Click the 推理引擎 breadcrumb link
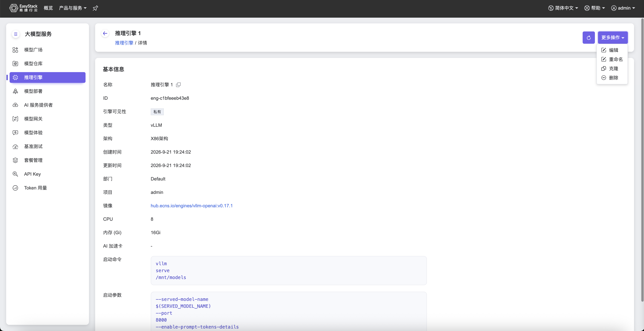The image size is (644, 331). coord(124,43)
